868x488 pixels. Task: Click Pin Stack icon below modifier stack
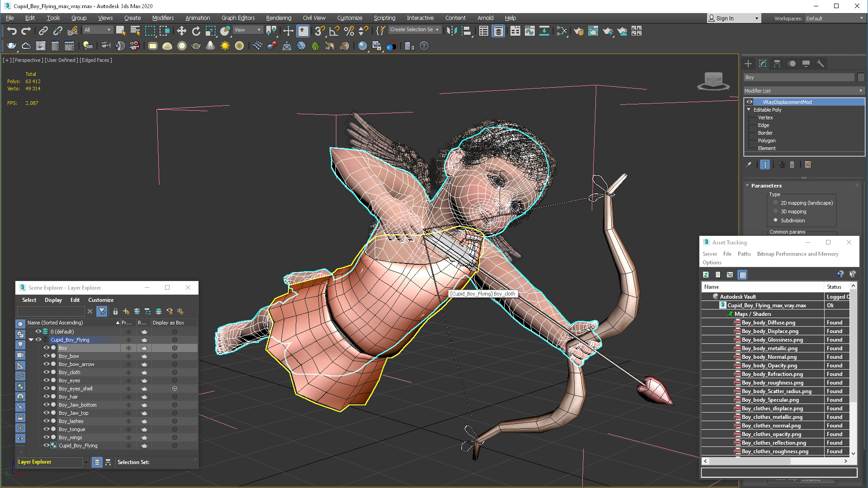coord(749,164)
